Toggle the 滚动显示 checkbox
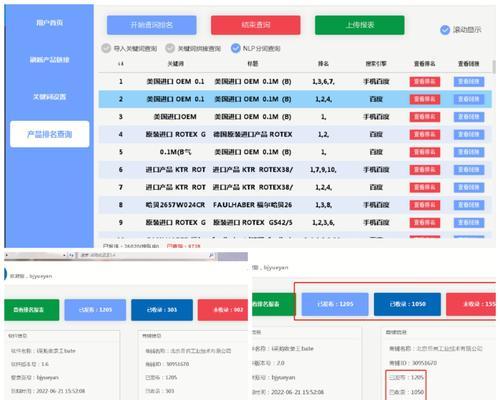Viewport: 500px width, 400px height. click(x=445, y=30)
